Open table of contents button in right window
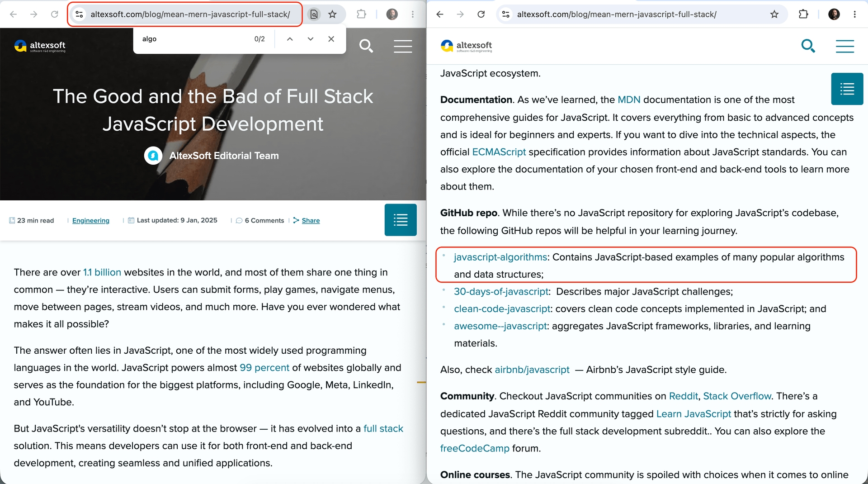This screenshot has height=484, width=868. tap(847, 89)
